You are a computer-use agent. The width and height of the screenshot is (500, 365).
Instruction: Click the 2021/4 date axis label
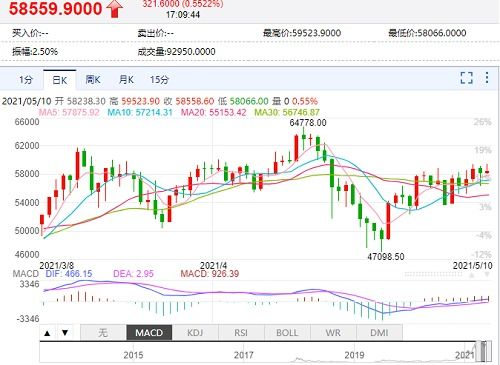click(213, 266)
